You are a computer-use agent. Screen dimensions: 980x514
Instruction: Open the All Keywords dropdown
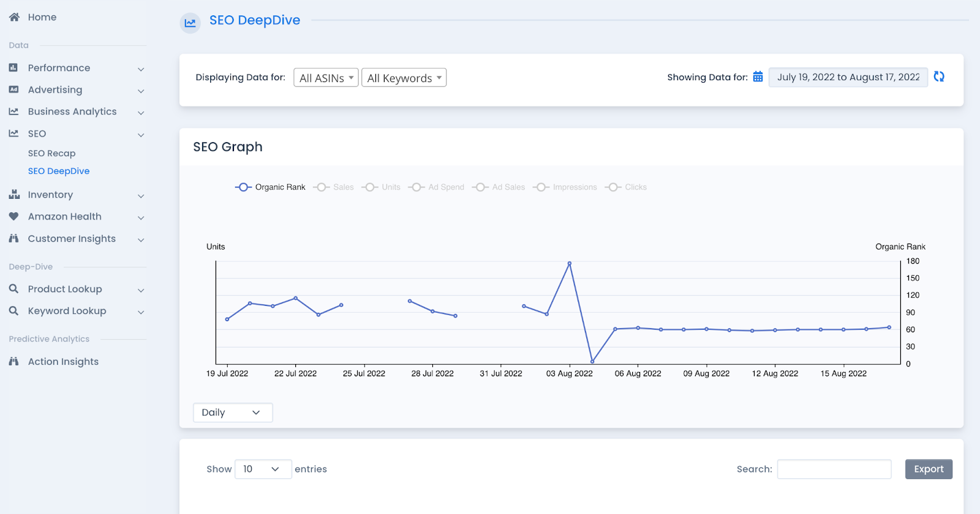point(404,78)
